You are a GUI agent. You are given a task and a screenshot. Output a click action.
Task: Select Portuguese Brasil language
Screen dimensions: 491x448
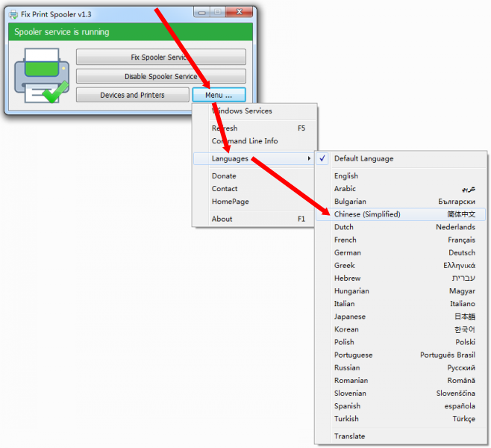[x=401, y=355]
